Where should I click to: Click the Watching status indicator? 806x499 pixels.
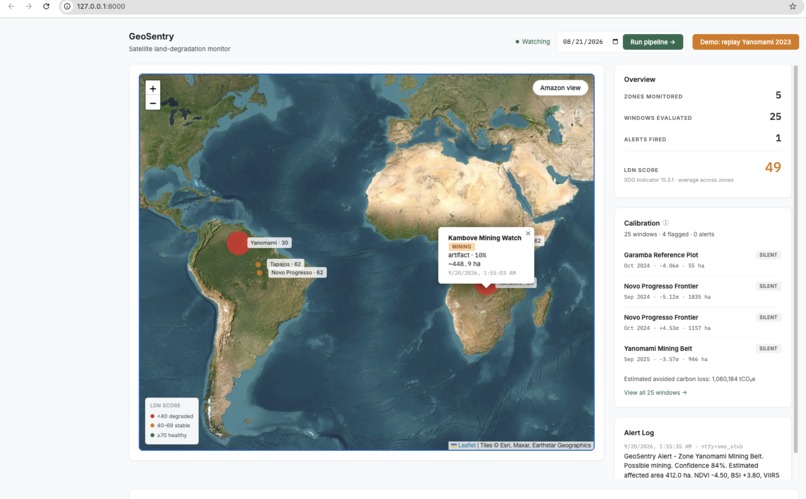point(533,42)
